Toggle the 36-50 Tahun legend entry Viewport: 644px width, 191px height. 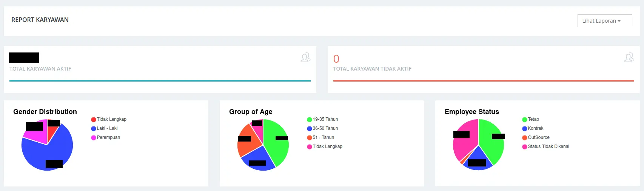click(x=323, y=128)
